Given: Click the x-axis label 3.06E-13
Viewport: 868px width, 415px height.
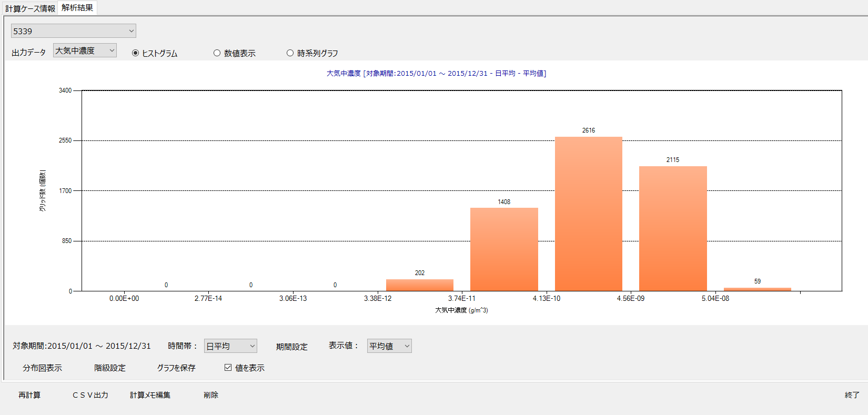Looking at the screenshot, I should (x=293, y=298).
